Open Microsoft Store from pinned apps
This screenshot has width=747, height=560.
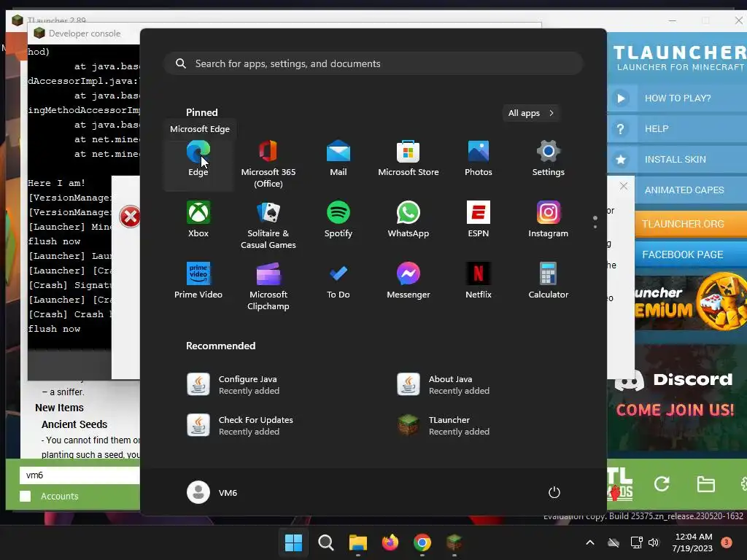tap(409, 158)
